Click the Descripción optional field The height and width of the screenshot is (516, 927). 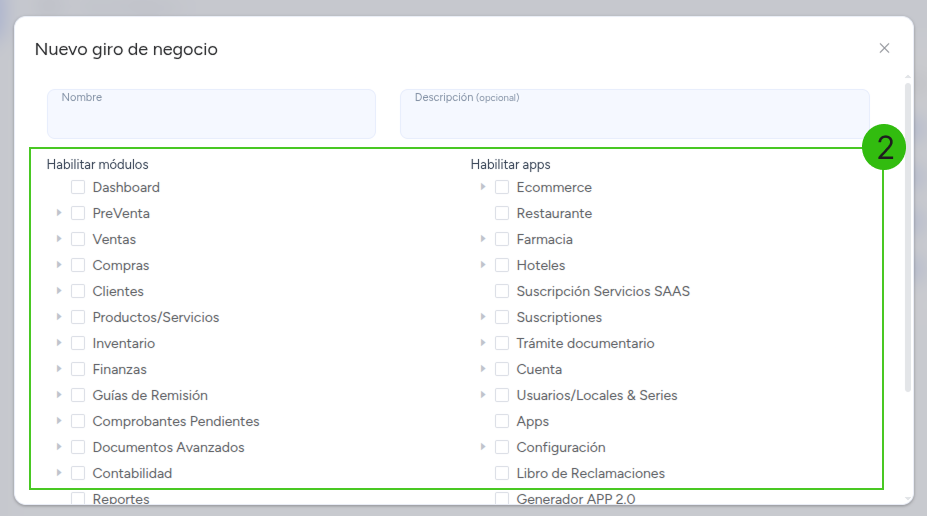pyautogui.click(x=634, y=114)
